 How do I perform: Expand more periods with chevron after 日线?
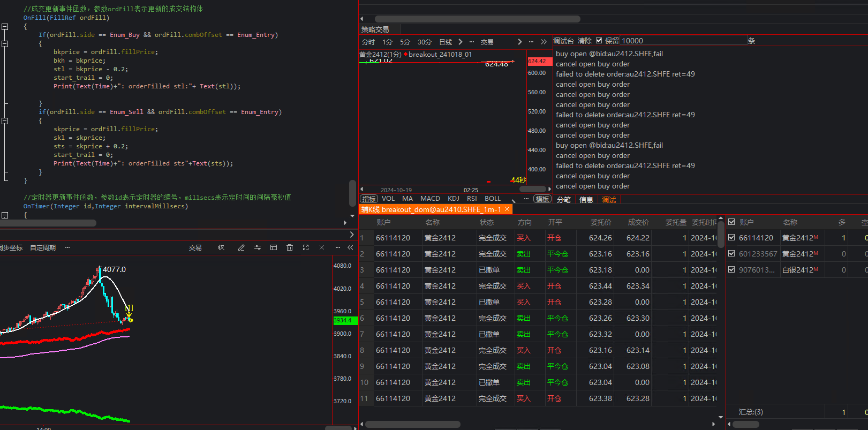[x=460, y=42]
